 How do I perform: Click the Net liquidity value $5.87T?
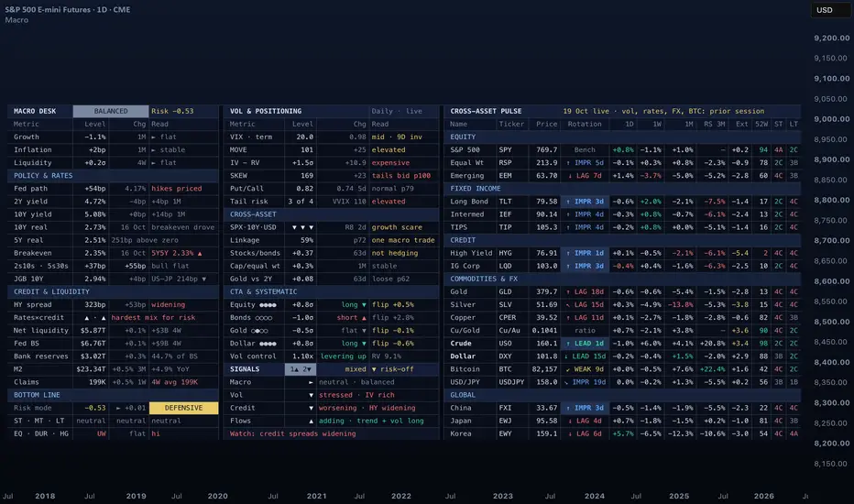click(93, 331)
